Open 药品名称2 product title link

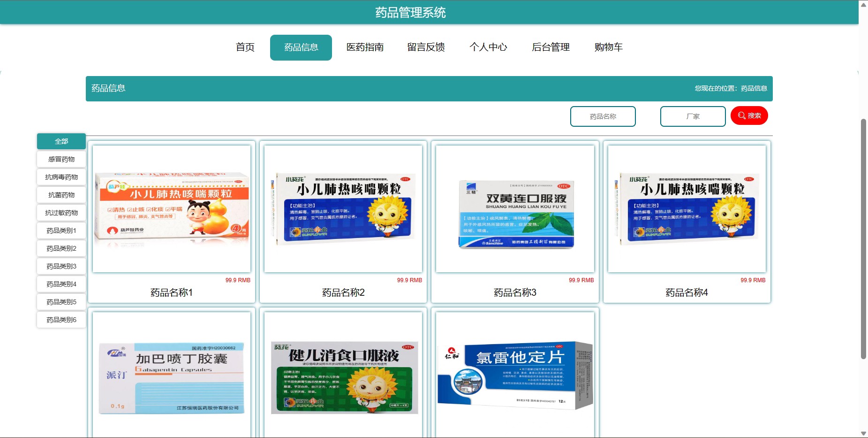tap(343, 292)
